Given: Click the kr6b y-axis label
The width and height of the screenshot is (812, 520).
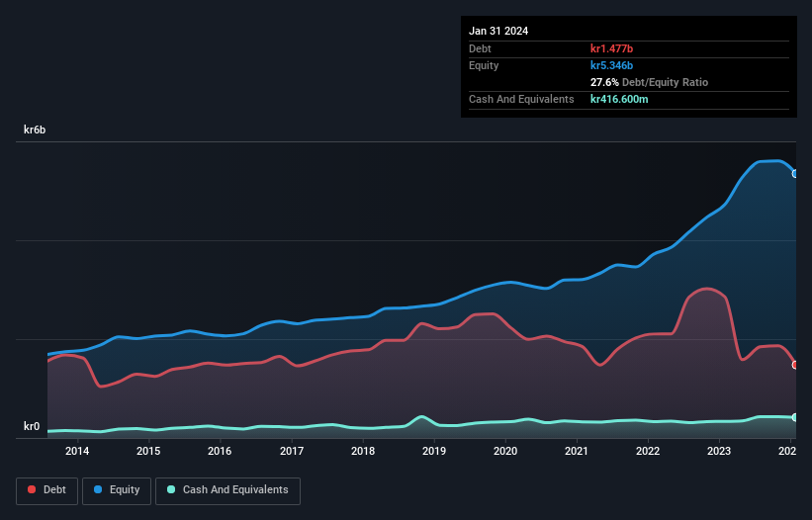Looking at the screenshot, I should coord(35,130).
